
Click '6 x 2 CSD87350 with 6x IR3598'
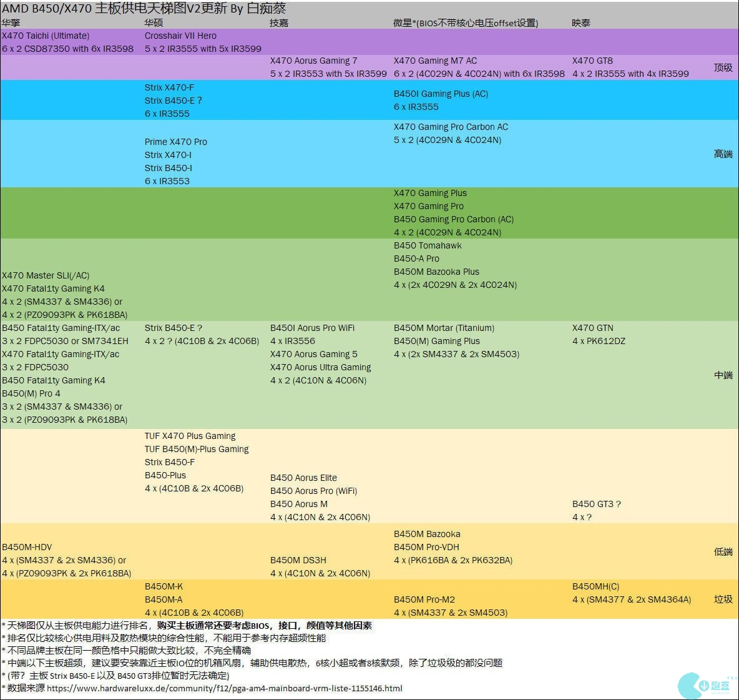click(68, 49)
